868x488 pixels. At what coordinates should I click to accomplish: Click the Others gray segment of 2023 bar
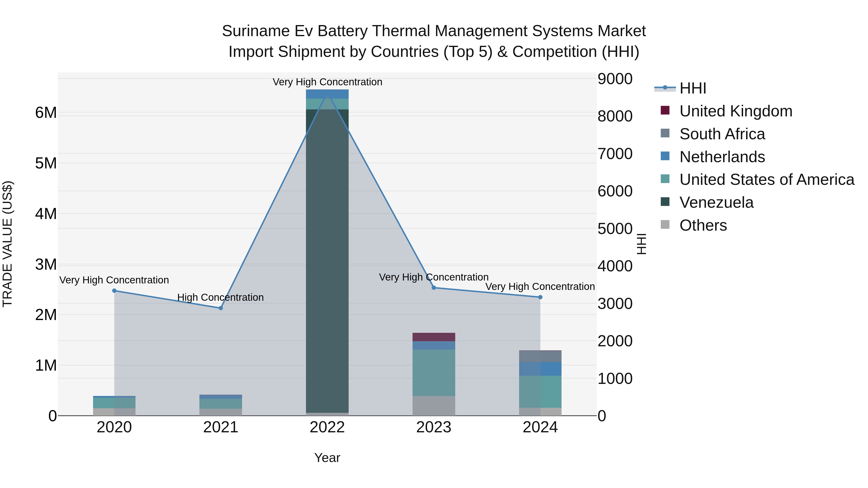point(434,406)
